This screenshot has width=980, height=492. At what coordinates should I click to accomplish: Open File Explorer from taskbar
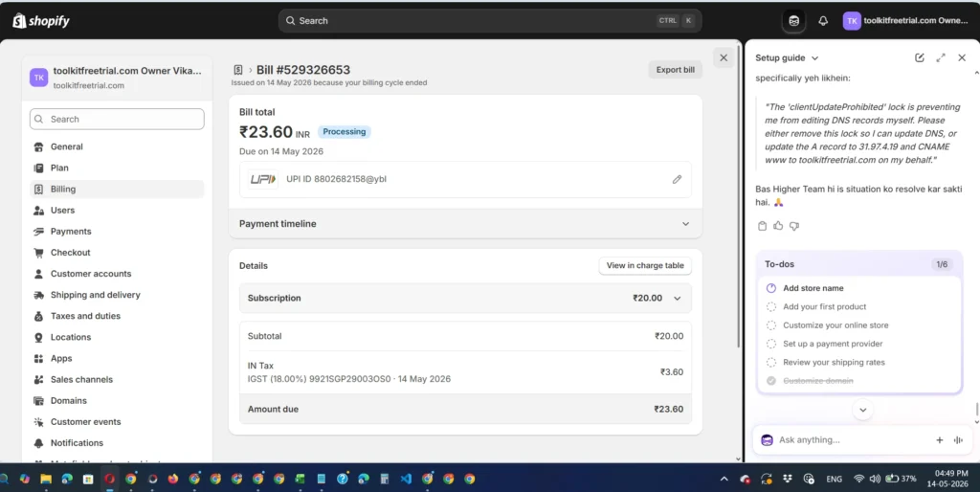46,479
